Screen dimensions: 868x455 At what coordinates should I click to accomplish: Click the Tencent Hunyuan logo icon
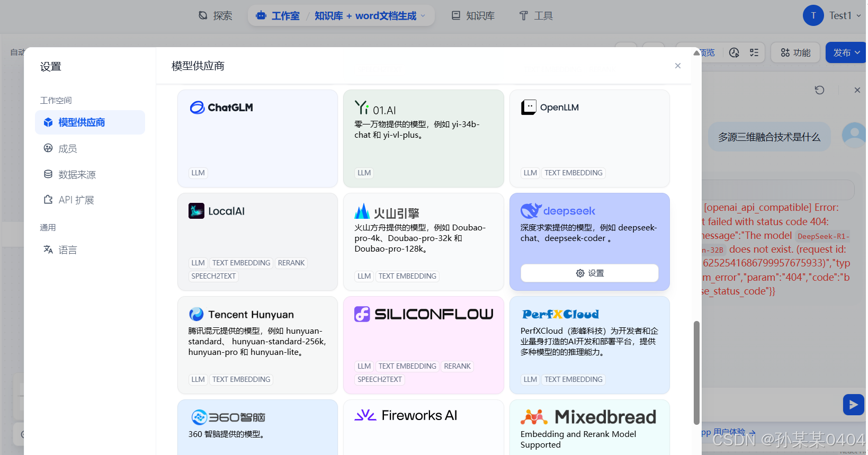(x=196, y=314)
